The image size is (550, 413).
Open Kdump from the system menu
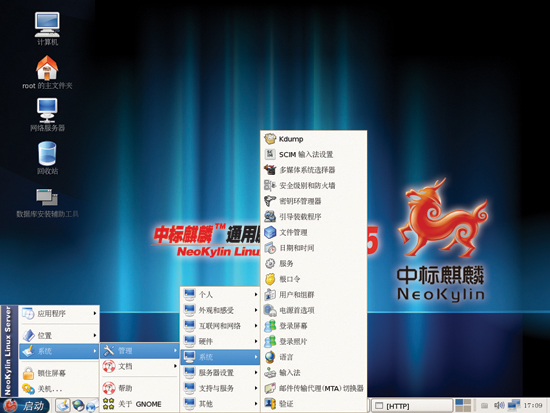point(314,139)
